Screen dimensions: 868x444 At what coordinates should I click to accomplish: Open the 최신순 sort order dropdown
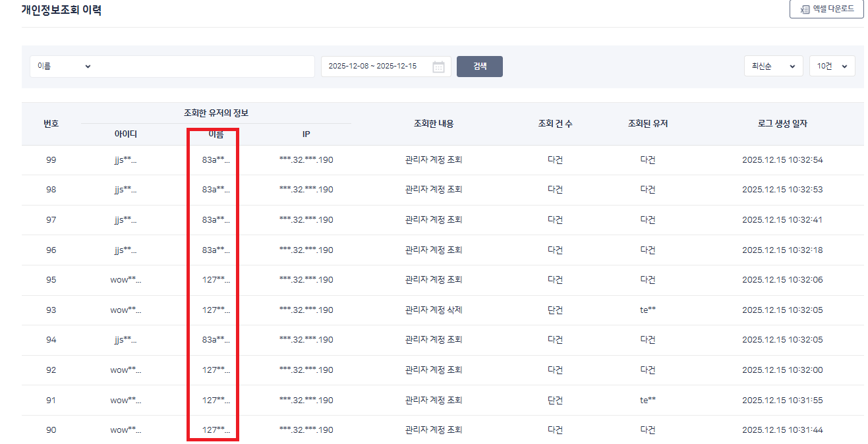coord(773,67)
